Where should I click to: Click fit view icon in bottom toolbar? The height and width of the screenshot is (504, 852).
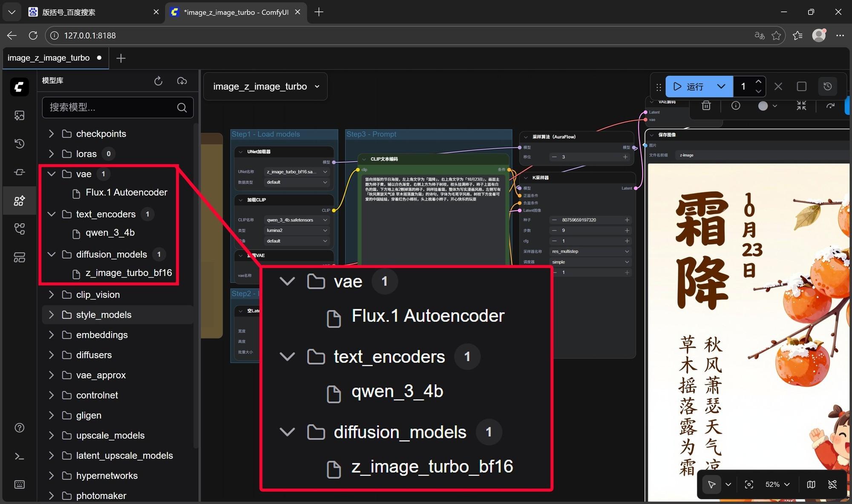[x=749, y=484]
